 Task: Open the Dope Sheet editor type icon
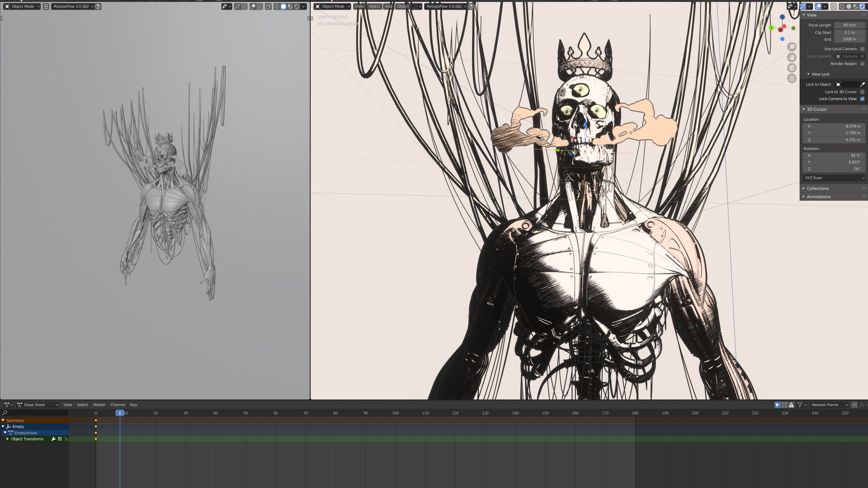(7, 404)
